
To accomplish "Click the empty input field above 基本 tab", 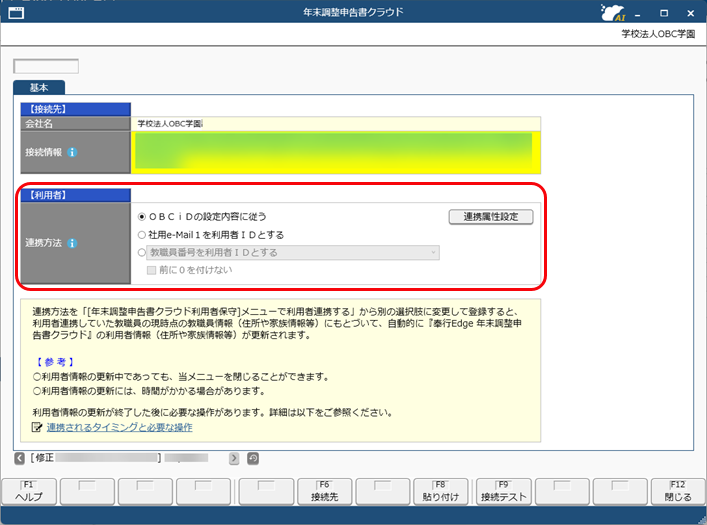I will click(46, 66).
